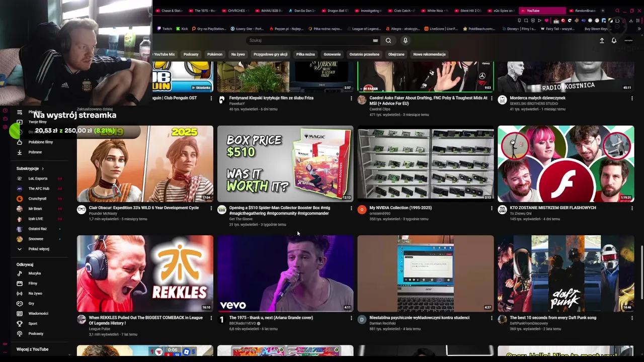Open Niestabilna psychicznie wykładowczyni video title
The width and height of the screenshot is (644, 362).
pyautogui.click(x=420, y=318)
